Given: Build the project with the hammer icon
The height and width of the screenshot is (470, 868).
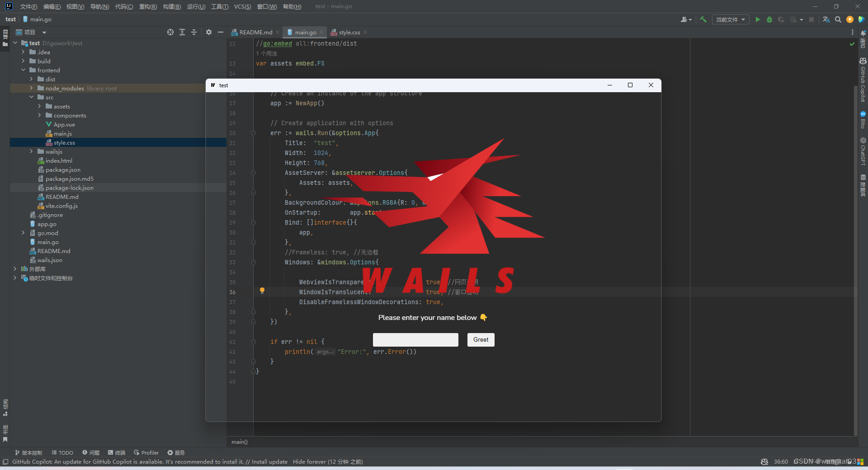Looking at the screenshot, I should 703,19.
